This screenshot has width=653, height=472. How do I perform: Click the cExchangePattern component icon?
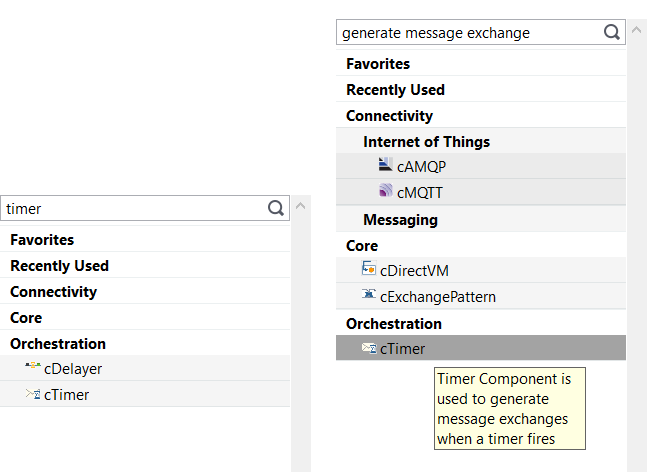(369, 295)
